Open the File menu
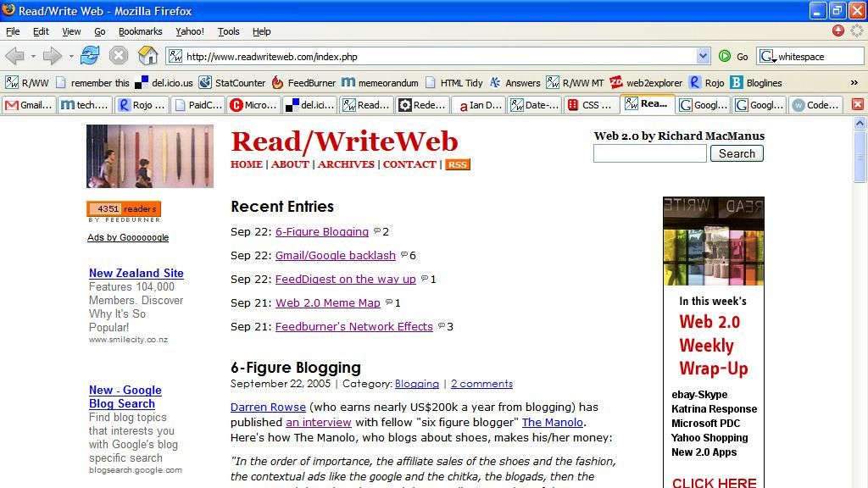868x488 pixels. click(13, 31)
